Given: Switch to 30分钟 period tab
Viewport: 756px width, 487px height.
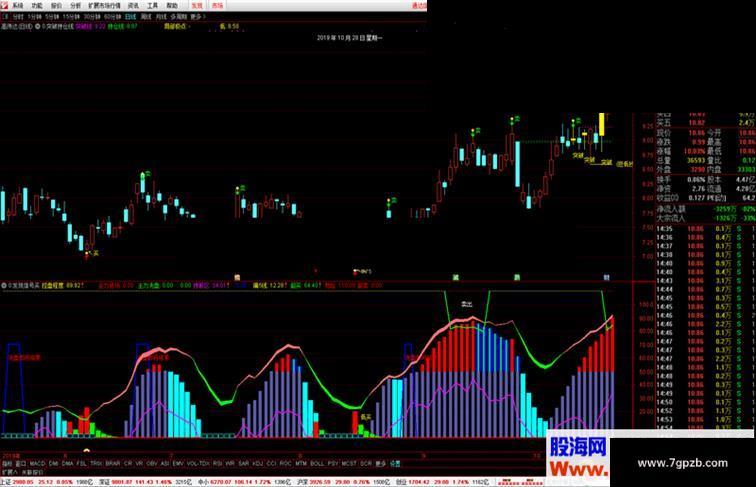Looking at the screenshot, I should (x=92, y=16).
